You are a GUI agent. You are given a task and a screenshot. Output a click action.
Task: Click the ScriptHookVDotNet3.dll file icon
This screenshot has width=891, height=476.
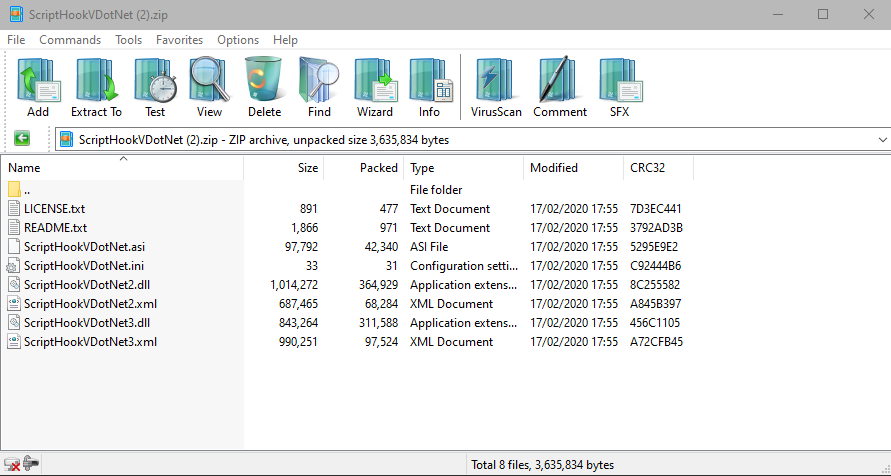(14, 323)
